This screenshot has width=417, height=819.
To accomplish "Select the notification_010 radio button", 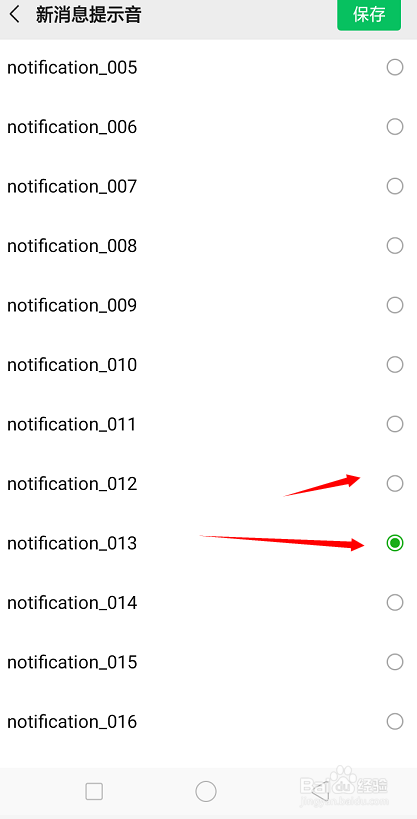I will [x=395, y=365].
